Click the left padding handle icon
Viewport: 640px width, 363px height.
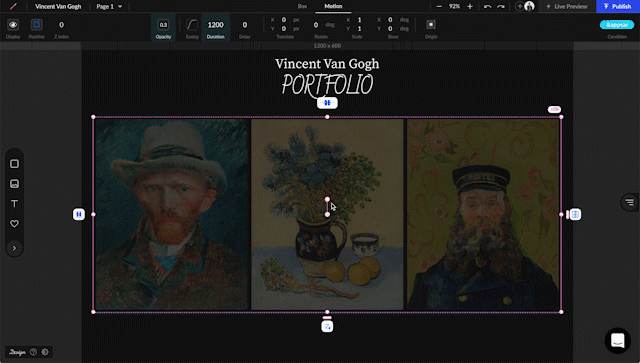coord(79,214)
